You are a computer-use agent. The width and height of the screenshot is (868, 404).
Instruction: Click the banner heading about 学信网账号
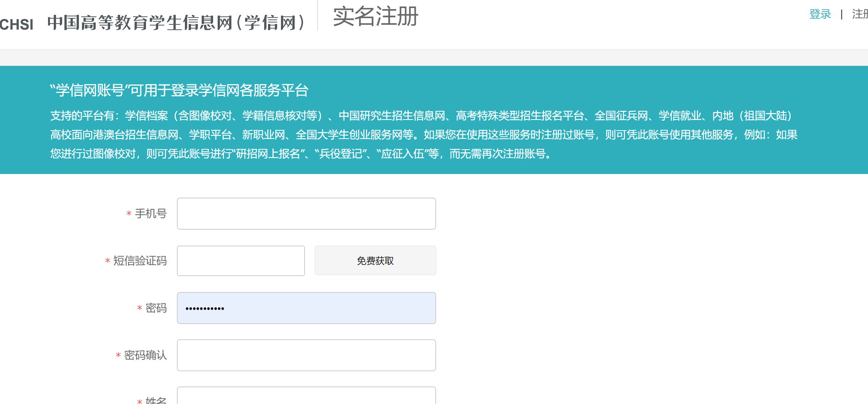[179, 91]
